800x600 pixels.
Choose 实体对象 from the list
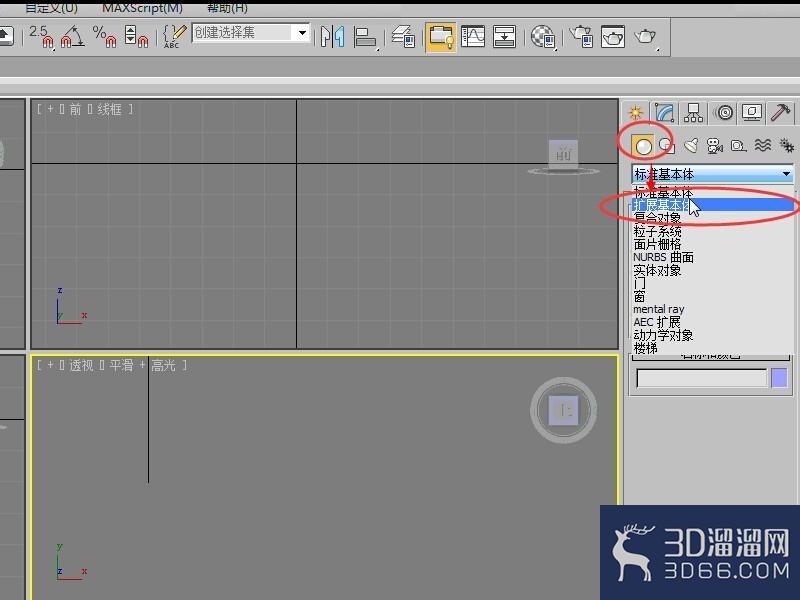712,270
